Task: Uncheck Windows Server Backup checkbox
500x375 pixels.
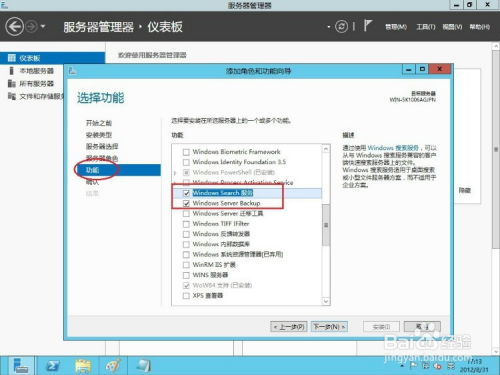Action: (186, 203)
